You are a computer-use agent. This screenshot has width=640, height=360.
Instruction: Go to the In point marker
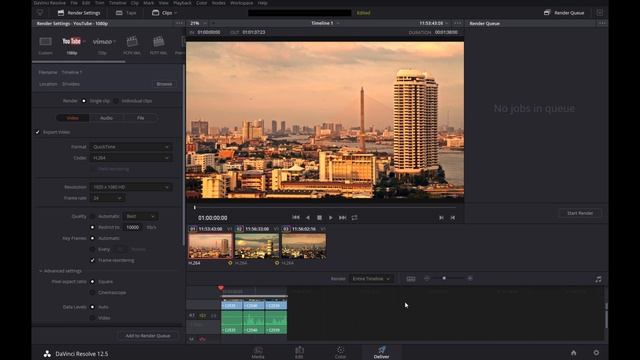pyautogui.click(x=441, y=218)
